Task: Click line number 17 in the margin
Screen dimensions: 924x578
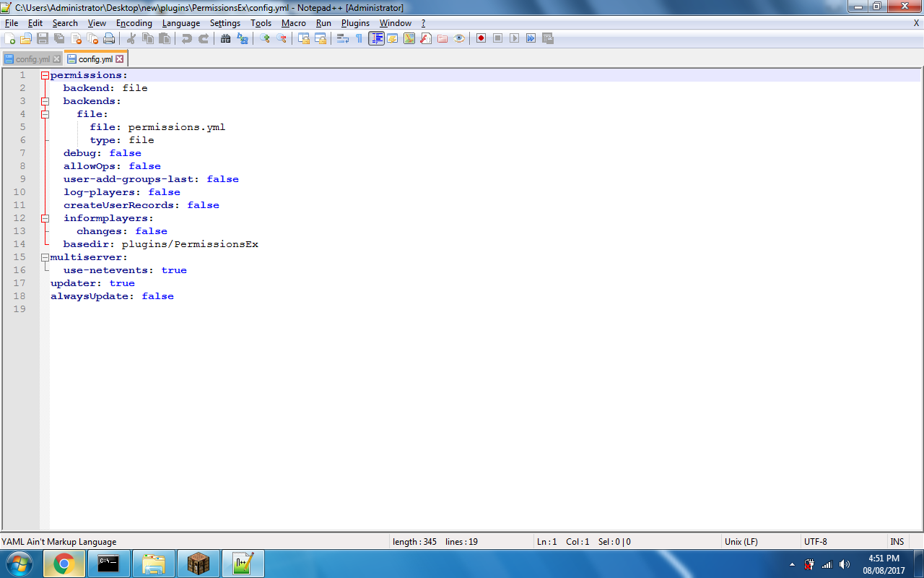Action: tap(19, 283)
